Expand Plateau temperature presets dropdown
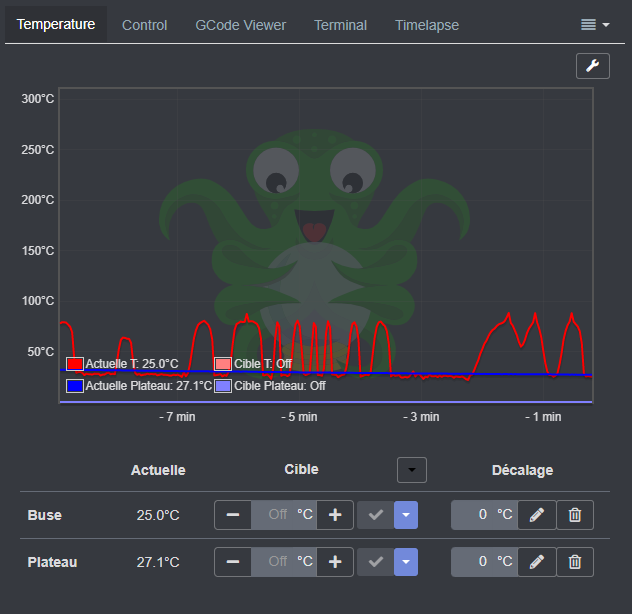Viewport: 632px width, 614px height. (406, 562)
